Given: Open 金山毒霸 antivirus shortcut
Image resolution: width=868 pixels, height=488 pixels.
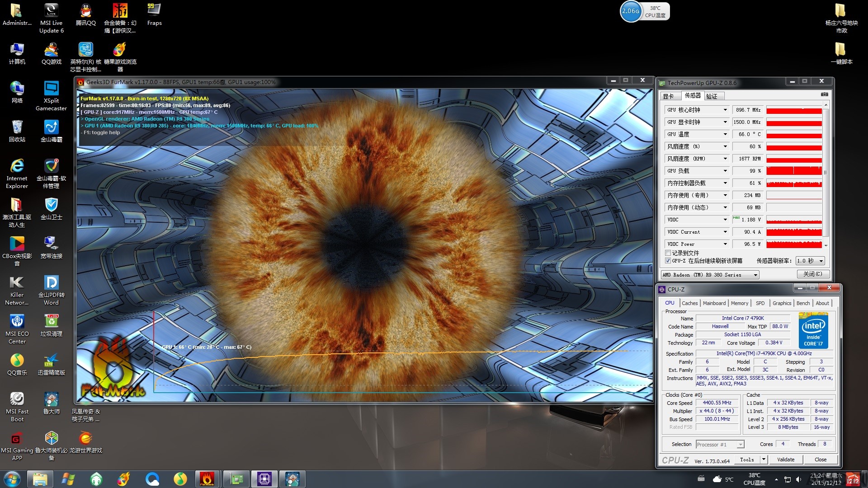Looking at the screenshot, I should [51, 131].
